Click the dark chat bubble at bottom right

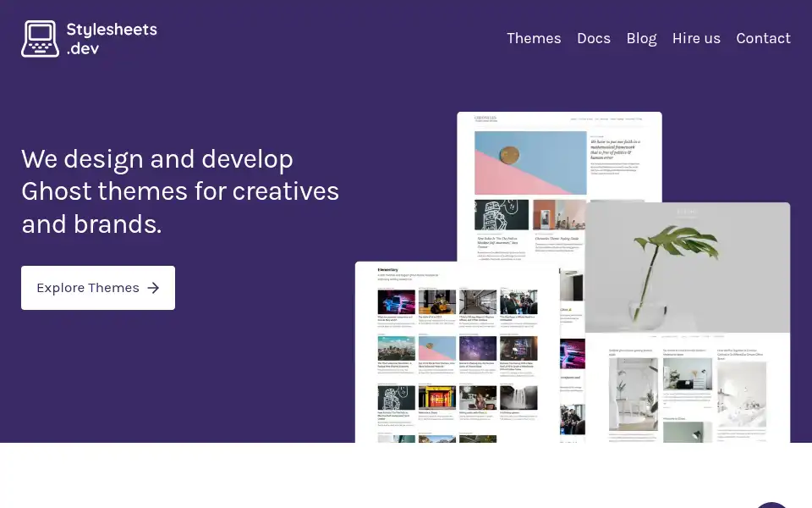point(771,505)
